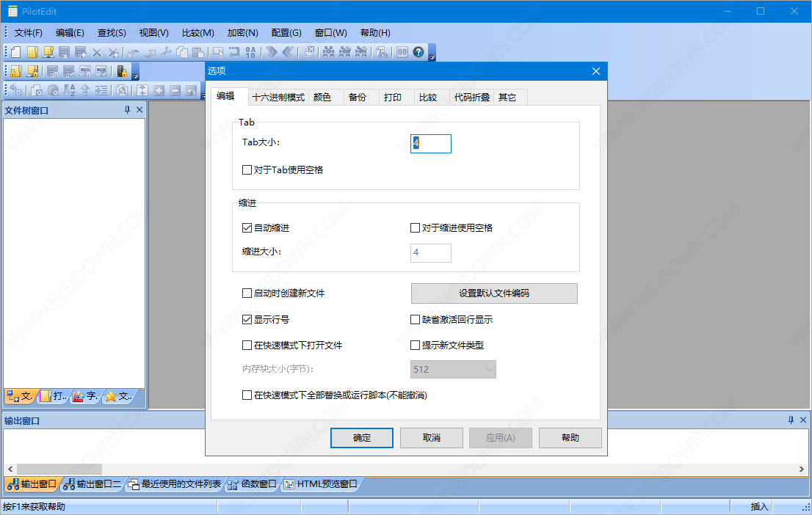Pin the File Tree window panel
The image size is (812, 515).
pyautogui.click(x=127, y=110)
